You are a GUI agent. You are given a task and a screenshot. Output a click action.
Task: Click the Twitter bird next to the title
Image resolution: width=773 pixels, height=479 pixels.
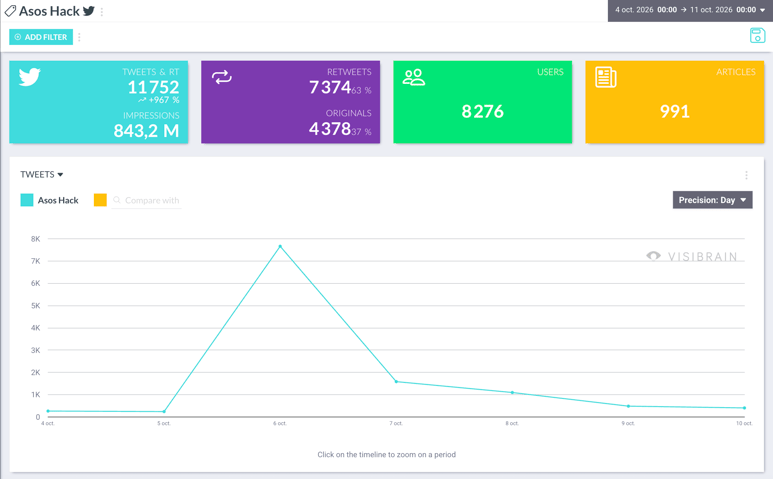pyautogui.click(x=89, y=11)
